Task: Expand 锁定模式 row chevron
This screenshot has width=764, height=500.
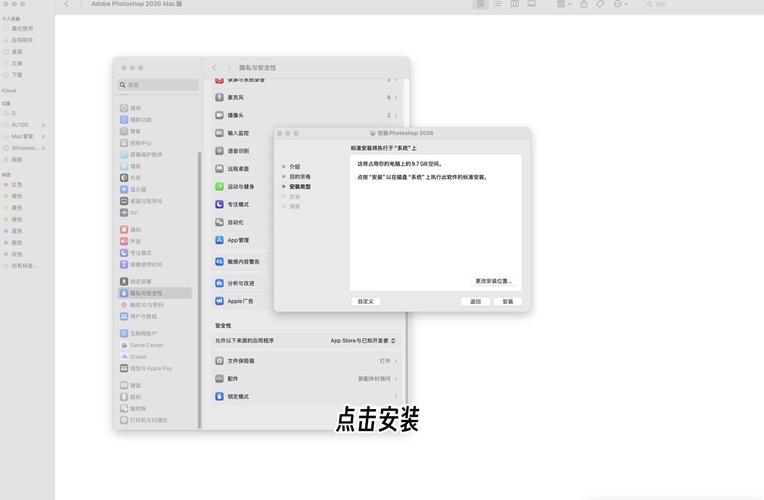Action: pyautogui.click(x=396, y=397)
